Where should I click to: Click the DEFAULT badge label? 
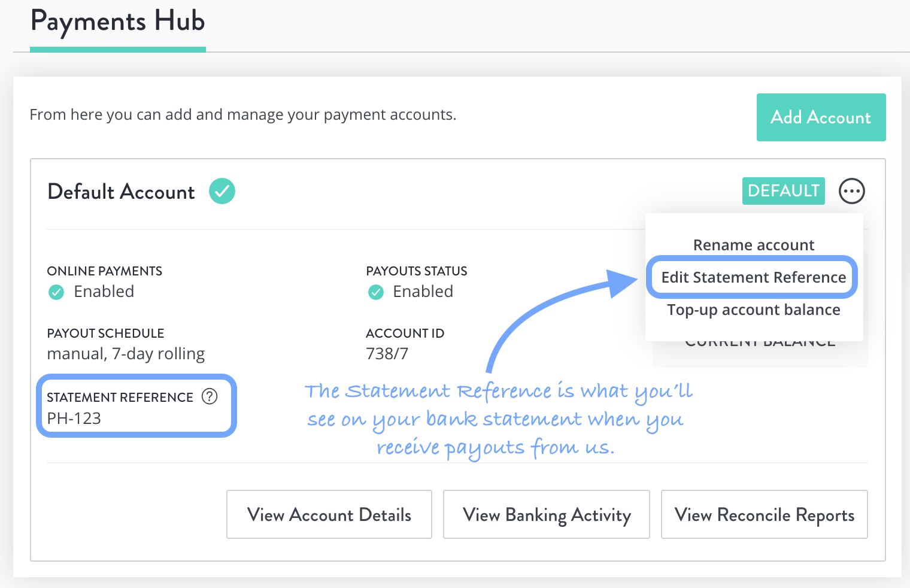pyautogui.click(x=784, y=191)
